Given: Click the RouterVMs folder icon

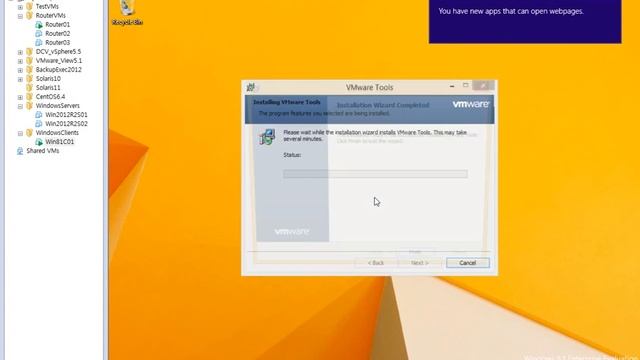Looking at the screenshot, I should tap(29, 16).
